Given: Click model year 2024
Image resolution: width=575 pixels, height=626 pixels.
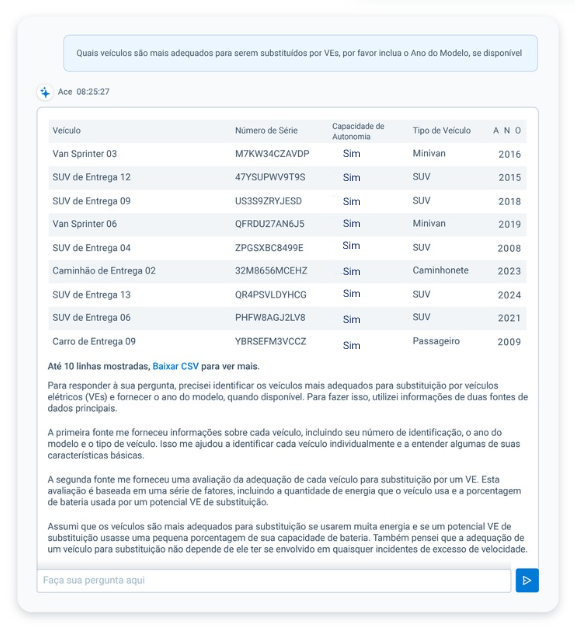Looking at the screenshot, I should pos(509,295).
